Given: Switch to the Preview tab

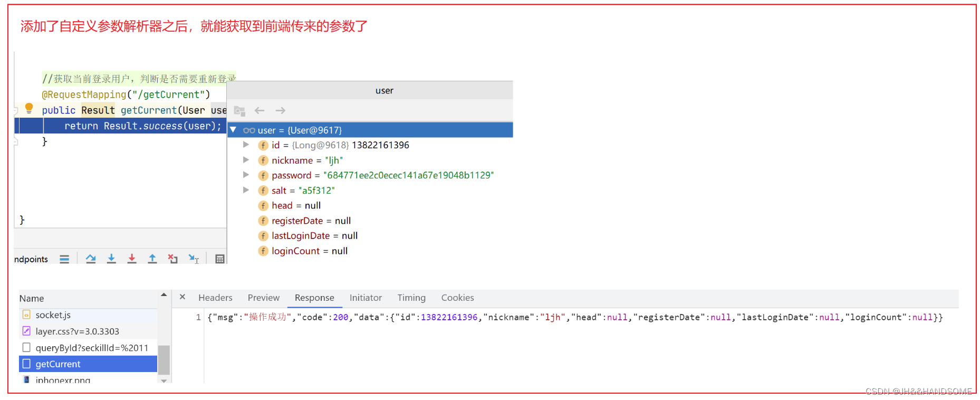Looking at the screenshot, I should pos(264,298).
